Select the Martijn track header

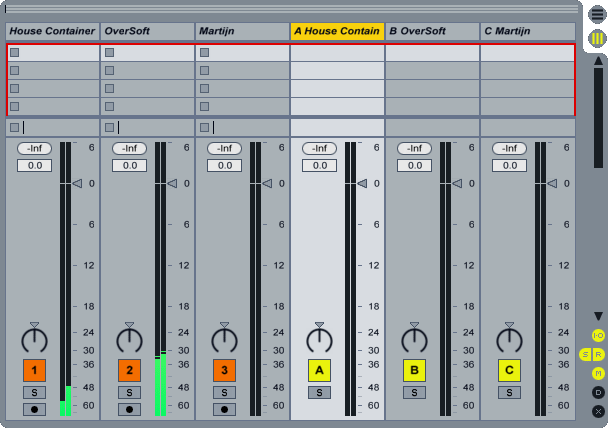pyautogui.click(x=242, y=31)
